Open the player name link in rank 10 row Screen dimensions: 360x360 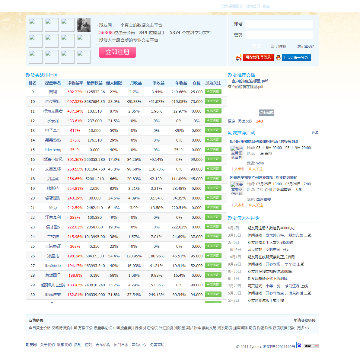pyautogui.click(x=53, y=102)
